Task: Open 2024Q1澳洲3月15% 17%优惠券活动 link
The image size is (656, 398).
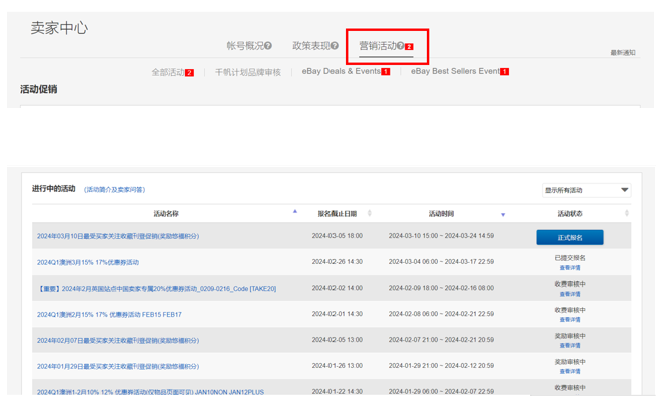Action: (x=88, y=262)
